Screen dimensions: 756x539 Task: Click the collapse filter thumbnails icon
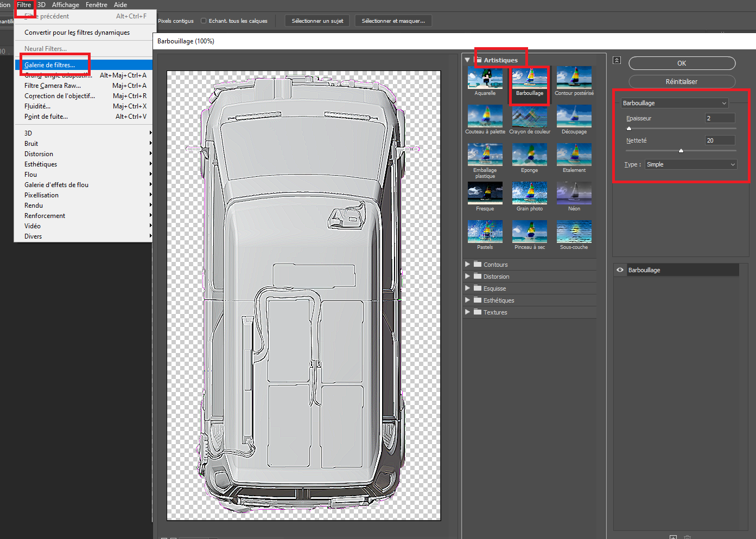pyautogui.click(x=617, y=60)
